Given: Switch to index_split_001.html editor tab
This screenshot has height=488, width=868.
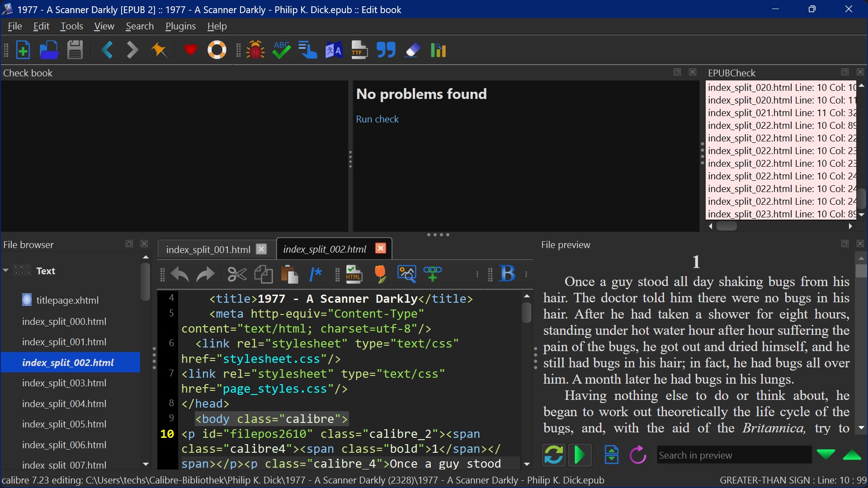Looking at the screenshot, I should [x=208, y=249].
